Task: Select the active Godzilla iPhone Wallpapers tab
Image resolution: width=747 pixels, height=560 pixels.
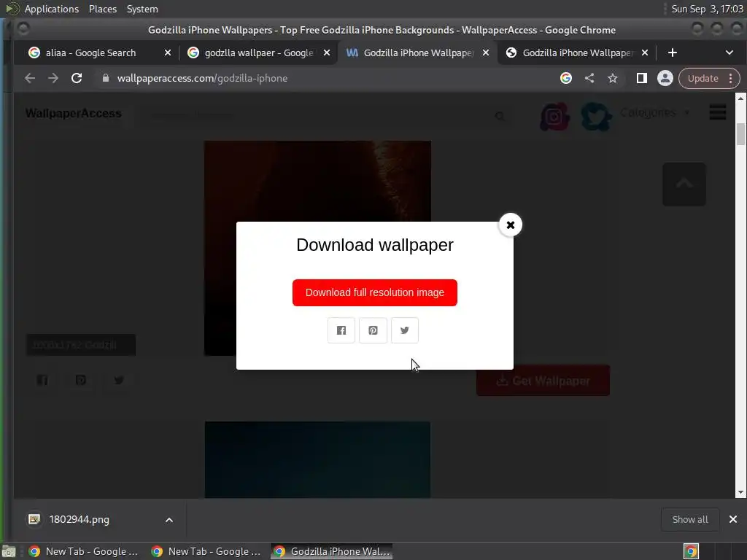Action: 418,52
